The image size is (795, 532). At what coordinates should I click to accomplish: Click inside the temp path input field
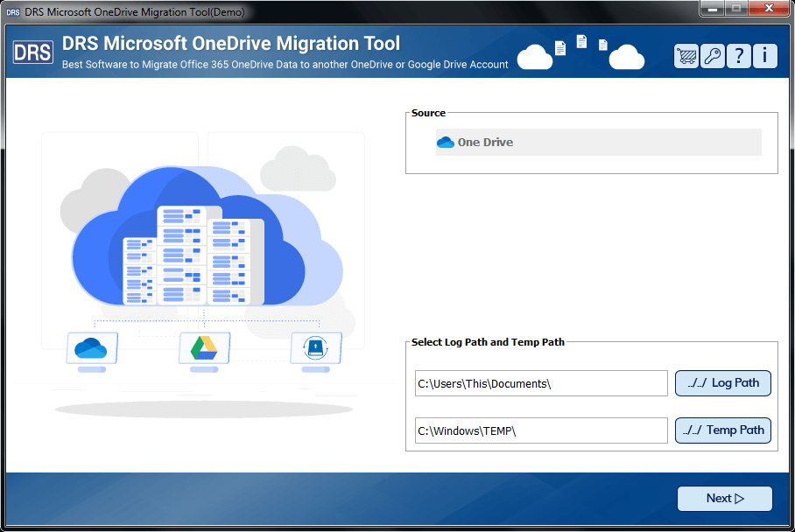pyautogui.click(x=540, y=430)
